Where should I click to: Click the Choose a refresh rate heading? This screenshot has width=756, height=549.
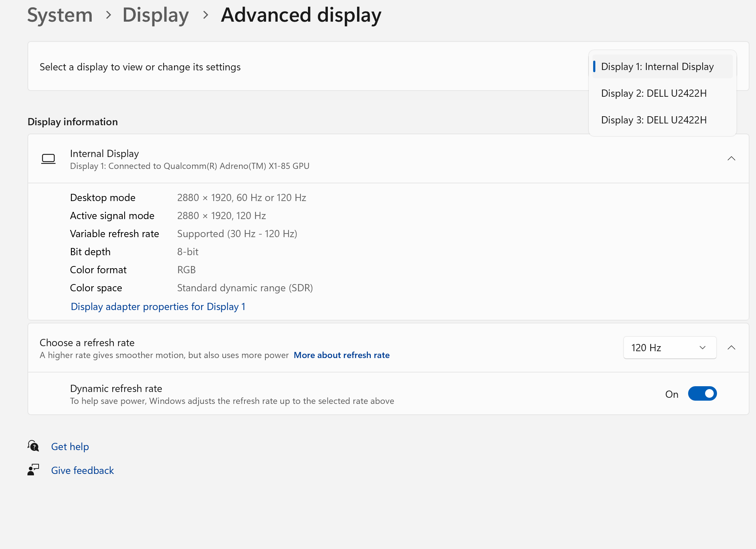click(x=87, y=343)
